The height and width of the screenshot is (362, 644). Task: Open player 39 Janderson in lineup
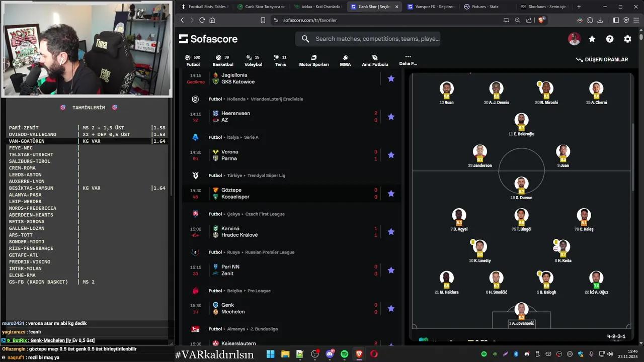(x=479, y=156)
